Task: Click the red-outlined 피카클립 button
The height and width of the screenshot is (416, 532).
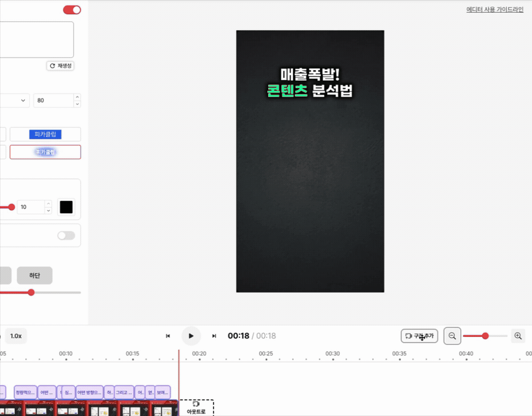Action: pos(45,152)
